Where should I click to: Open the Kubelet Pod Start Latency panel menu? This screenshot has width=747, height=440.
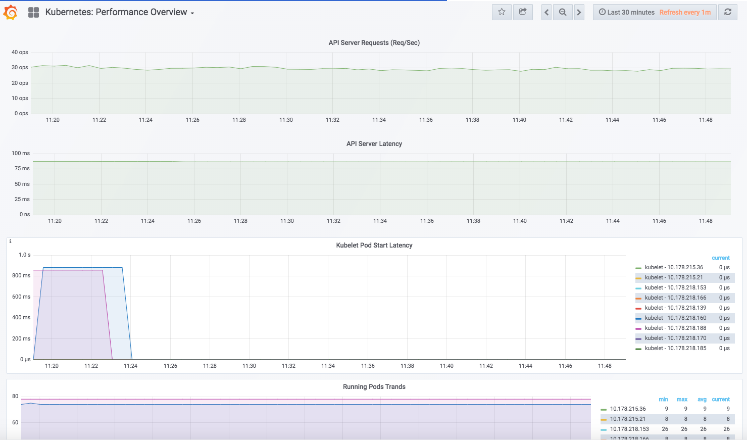(374, 245)
